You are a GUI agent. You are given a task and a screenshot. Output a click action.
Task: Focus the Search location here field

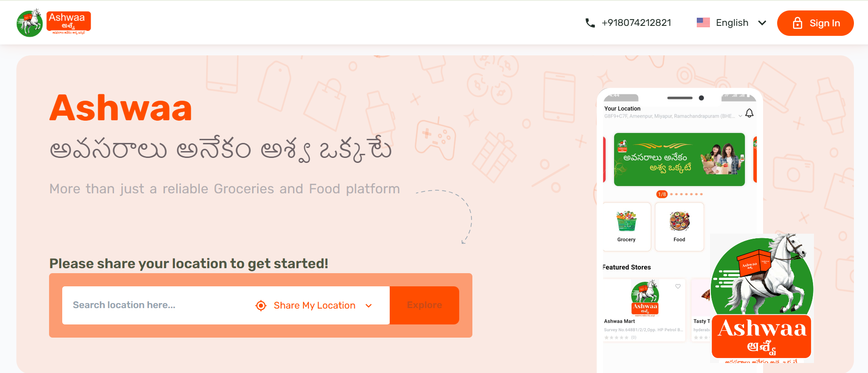(154, 305)
